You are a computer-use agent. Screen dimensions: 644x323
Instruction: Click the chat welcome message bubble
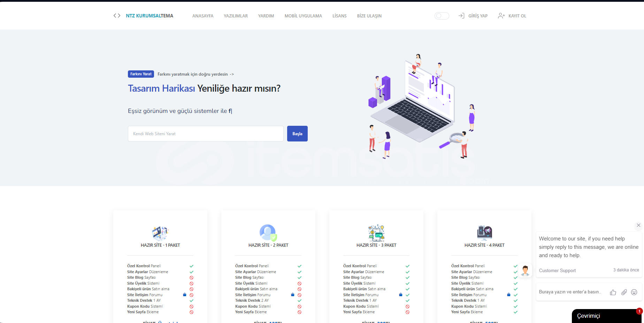[589, 254]
